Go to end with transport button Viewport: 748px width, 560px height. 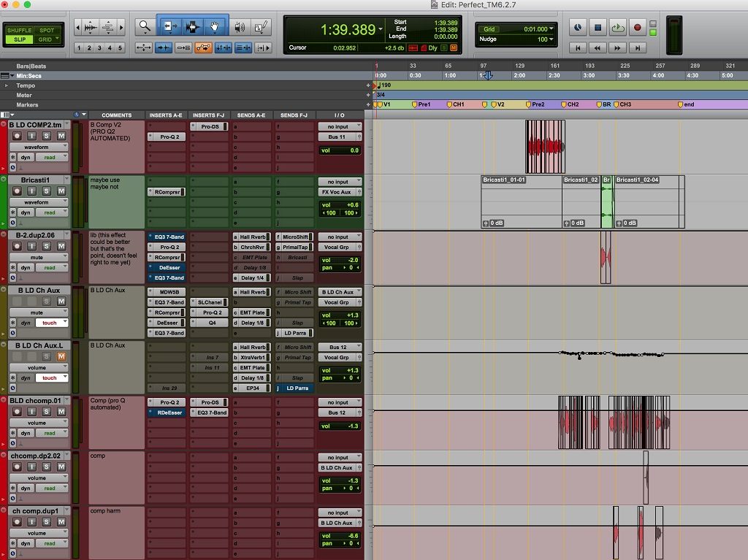click(x=637, y=47)
